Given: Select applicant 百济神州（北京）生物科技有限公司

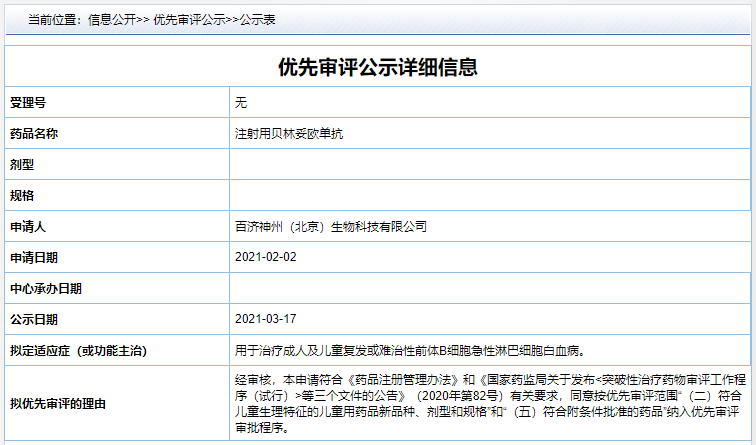Looking at the screenshot, I should point(331,226).
